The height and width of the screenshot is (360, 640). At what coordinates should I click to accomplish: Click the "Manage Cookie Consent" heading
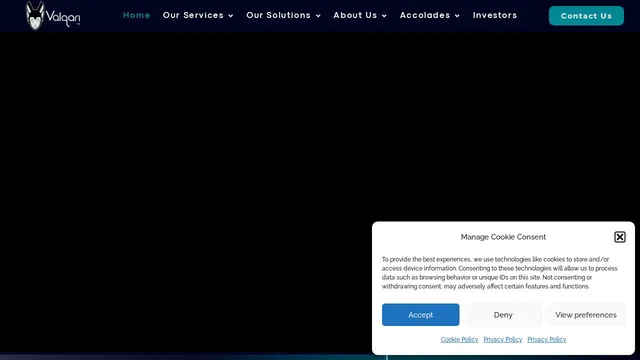pyautogui.click(x=503, y=237)
